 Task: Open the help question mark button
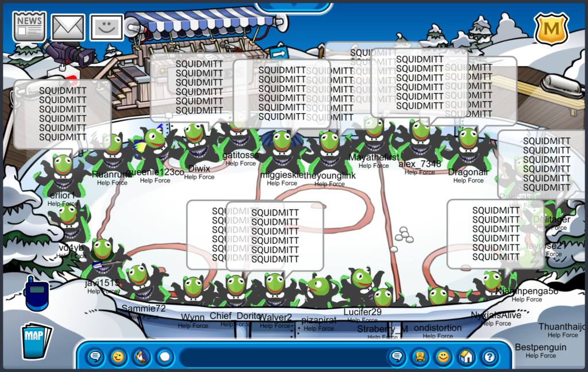(489, 357)
